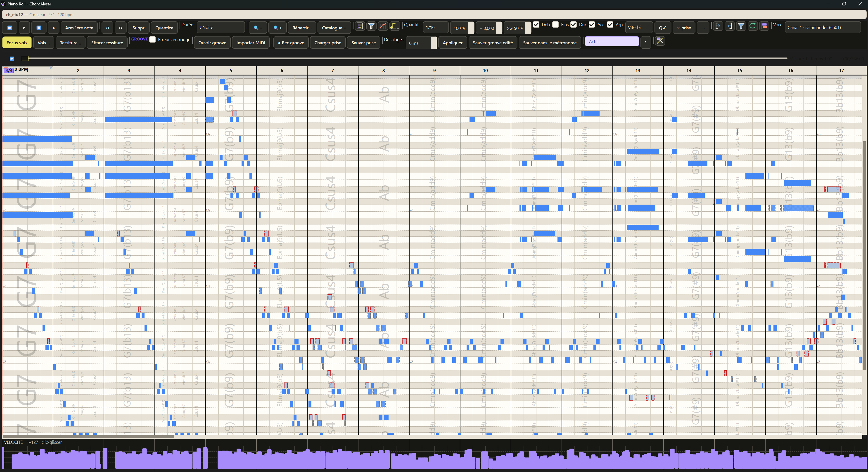868x472 pixels.
Task: Open the Répartir... menu
Action: 302,28
